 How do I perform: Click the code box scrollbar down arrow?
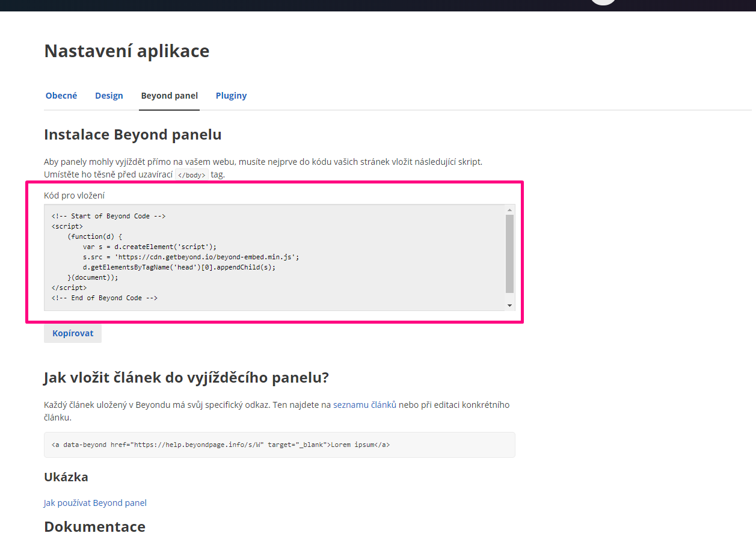[510, 306]
